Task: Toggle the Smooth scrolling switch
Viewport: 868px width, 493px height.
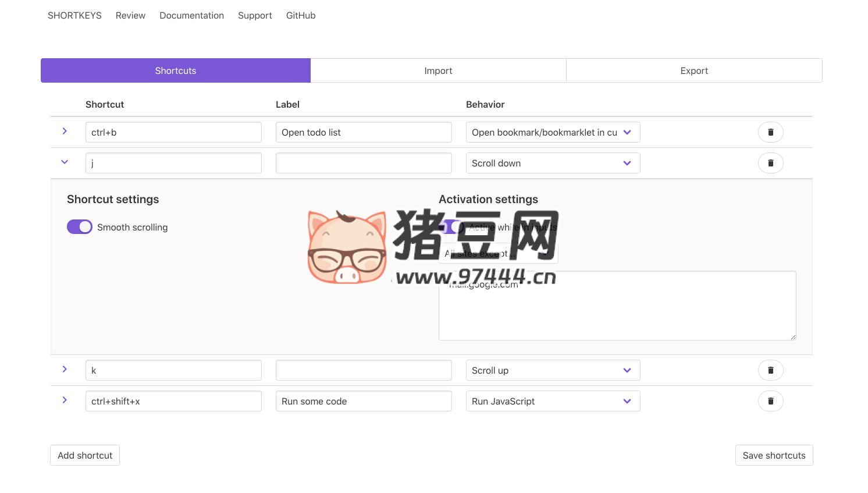Action: click(80, 227)
